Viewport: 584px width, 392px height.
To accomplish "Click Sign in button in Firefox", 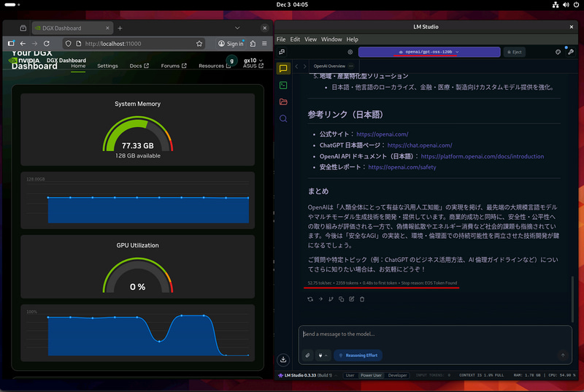I will [231, 44].
